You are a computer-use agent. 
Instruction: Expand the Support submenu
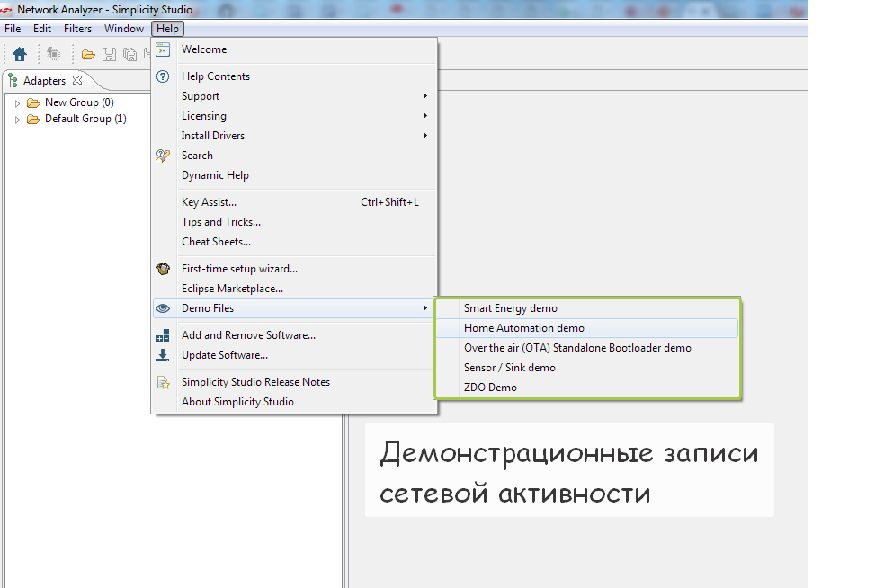[293, 96]
